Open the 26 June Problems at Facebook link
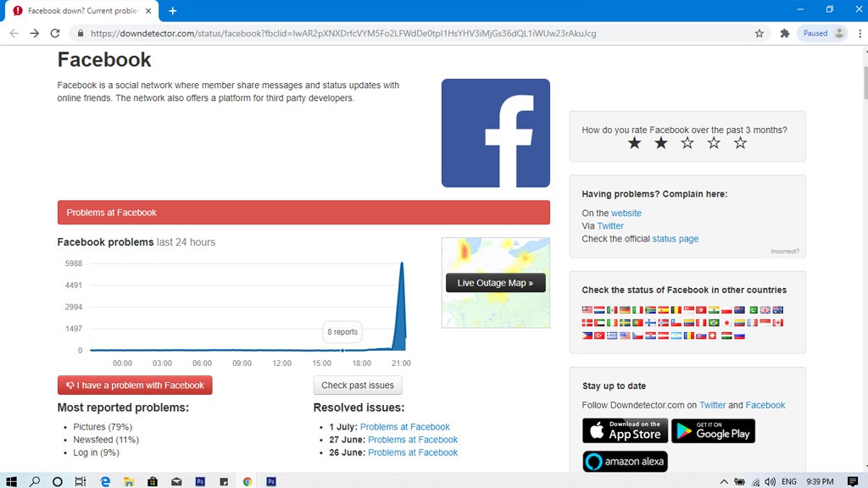Image resolution: width=868 pixels, height=488 pixels. pyautogui.click(x=413, y=452)
